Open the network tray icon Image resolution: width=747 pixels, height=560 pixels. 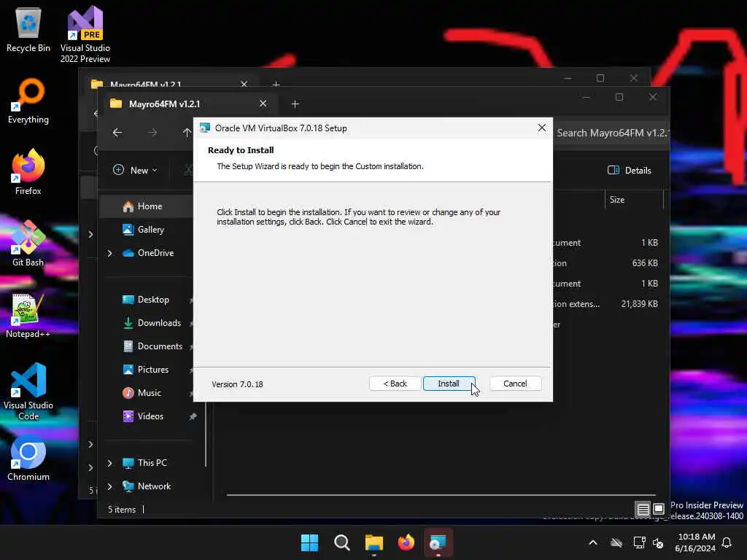pyautogui.click(x=639, y=542)
